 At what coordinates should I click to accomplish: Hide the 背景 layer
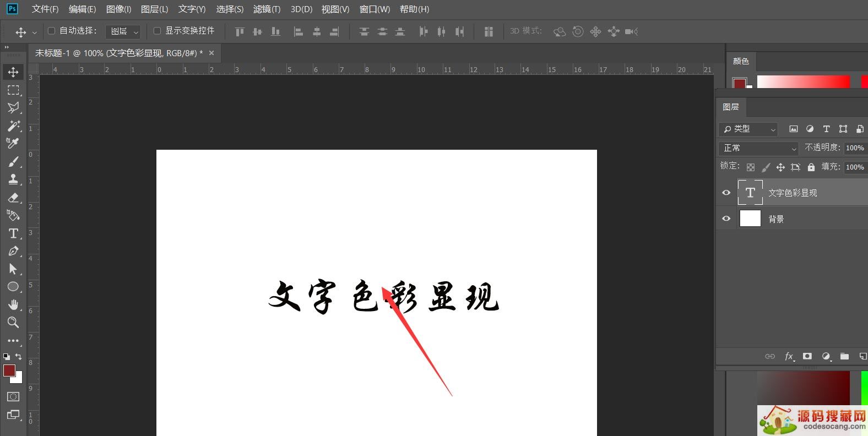point(726,219)
